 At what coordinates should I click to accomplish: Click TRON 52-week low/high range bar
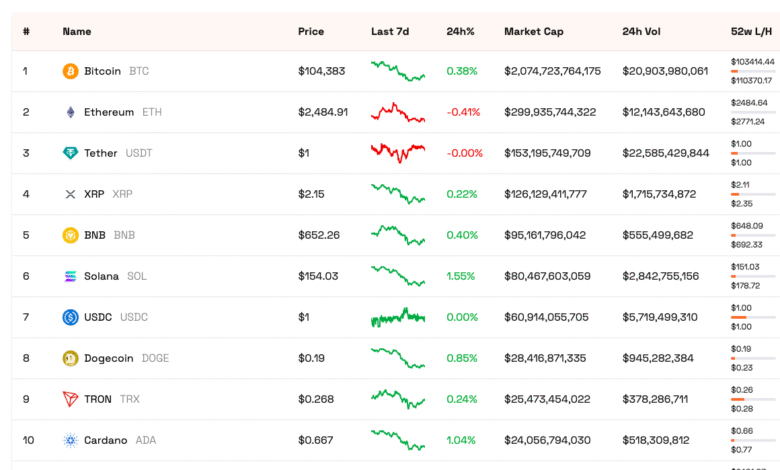753,399
